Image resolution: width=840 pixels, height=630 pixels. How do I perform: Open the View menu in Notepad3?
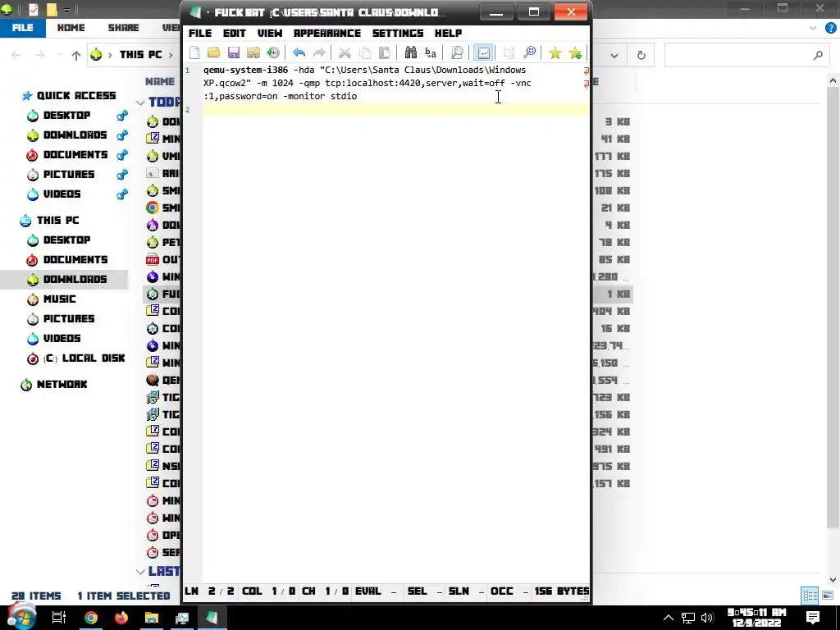tap(269, 33)
